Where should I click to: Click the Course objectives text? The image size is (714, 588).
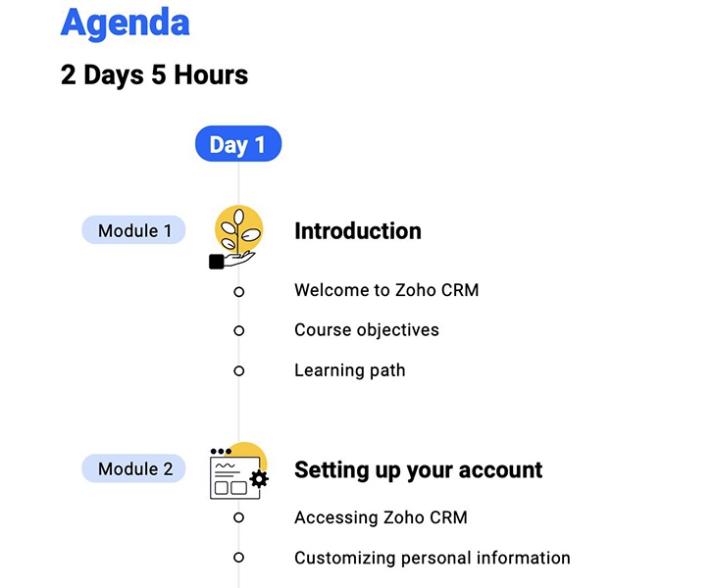pyautogui.click(x=367, y=330)
